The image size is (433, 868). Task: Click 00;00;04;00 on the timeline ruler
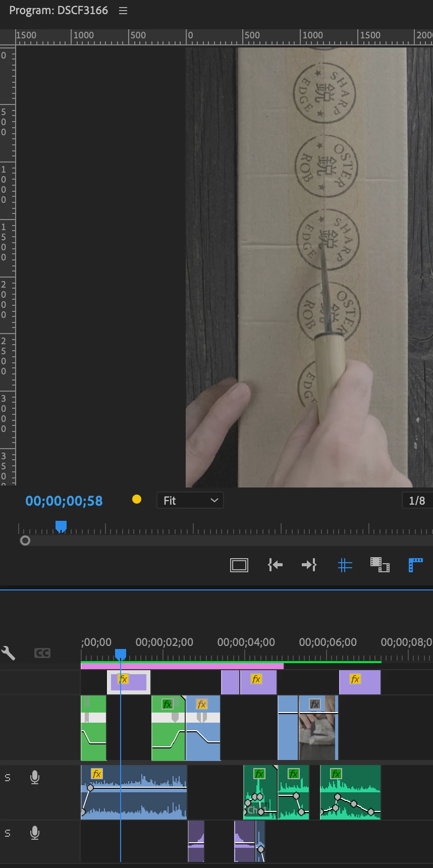(246, 642)
